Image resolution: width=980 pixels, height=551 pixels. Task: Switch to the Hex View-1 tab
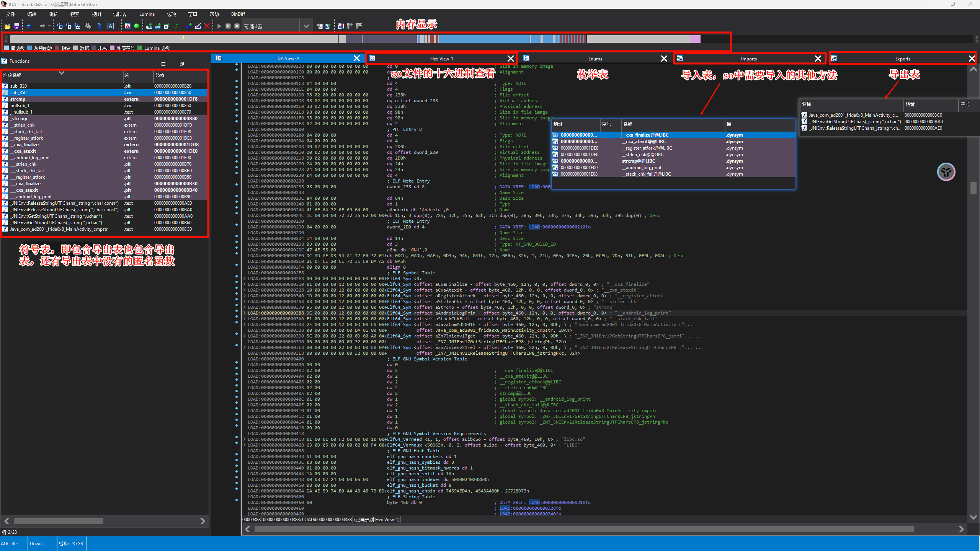point(441,59)
